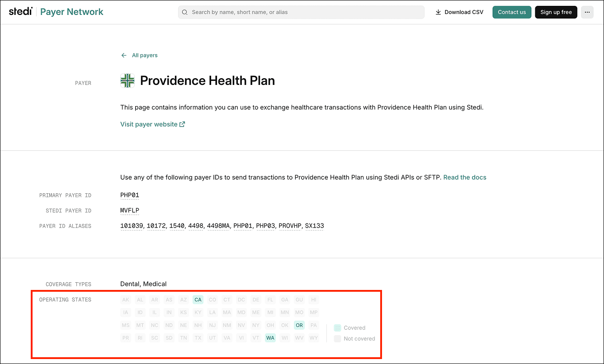The width and height of the screenshot is (604, 364).
Task: Click the Not covered legend square
Action: coord(337,338)
